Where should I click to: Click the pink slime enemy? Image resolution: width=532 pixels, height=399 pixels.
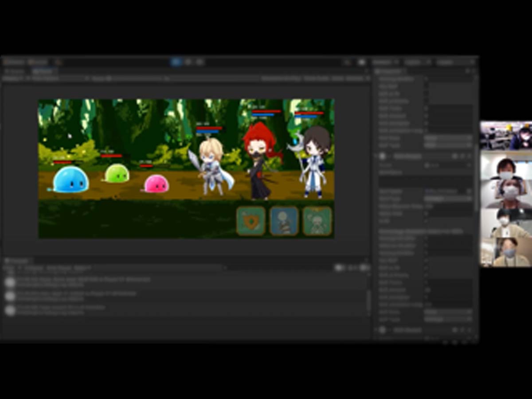pyautogui.click(x=156, y=184)
